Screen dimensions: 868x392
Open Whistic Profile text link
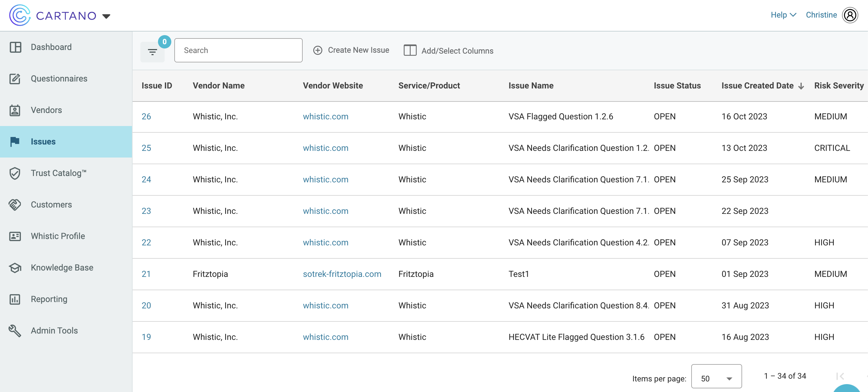(x=58, y=236)
